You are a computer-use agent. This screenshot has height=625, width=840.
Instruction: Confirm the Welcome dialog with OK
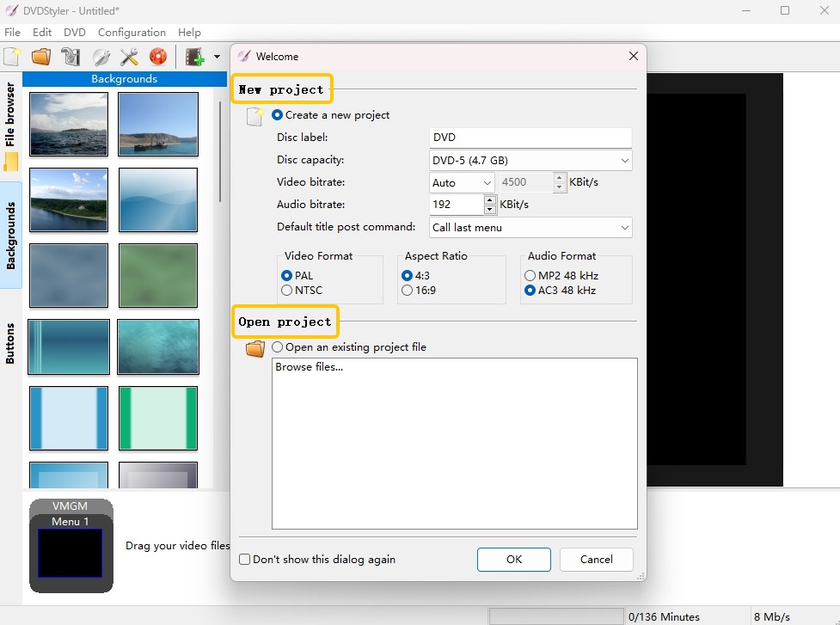(x=513, y=559)
